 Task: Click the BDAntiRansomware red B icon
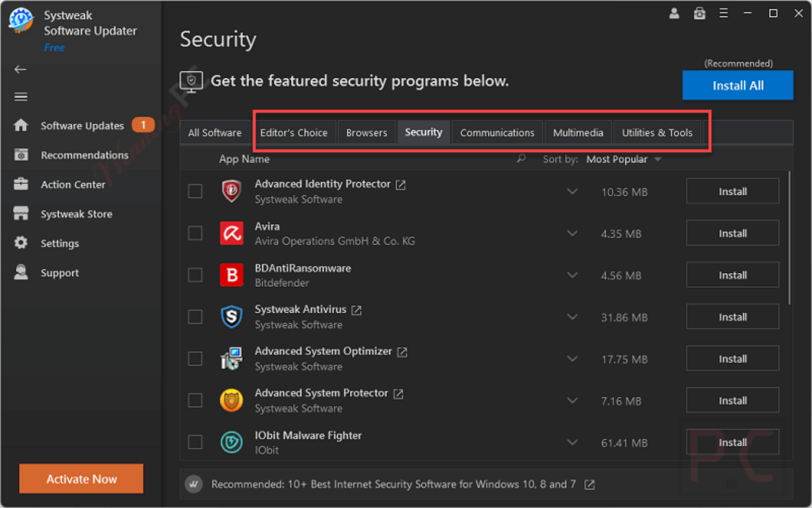pos(232,275)
